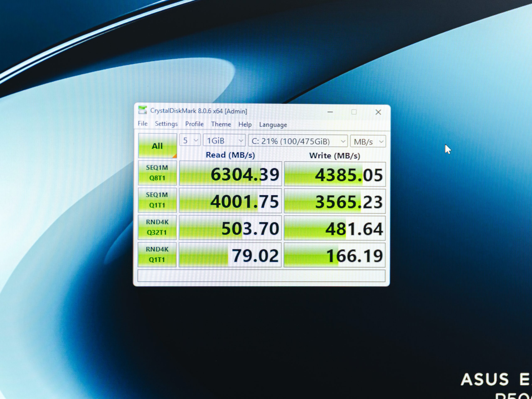This screenshot has width=532, height=399.
Task: Run all benchmarks with All button
Action: pyautogui.click(x=157, y=146)
